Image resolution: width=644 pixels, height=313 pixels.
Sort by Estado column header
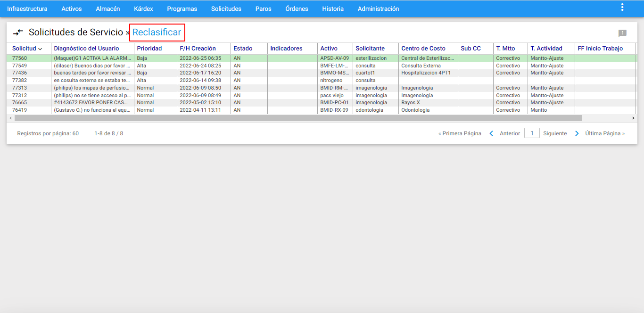[243, 49]
